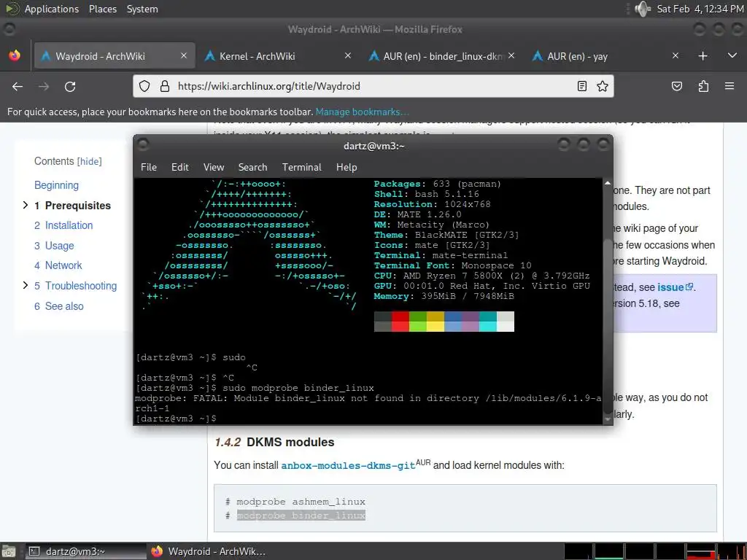The width and height of the screenshot is (747, 560).
Task: Click the red color block in neofetch
Action: point(400,322)
